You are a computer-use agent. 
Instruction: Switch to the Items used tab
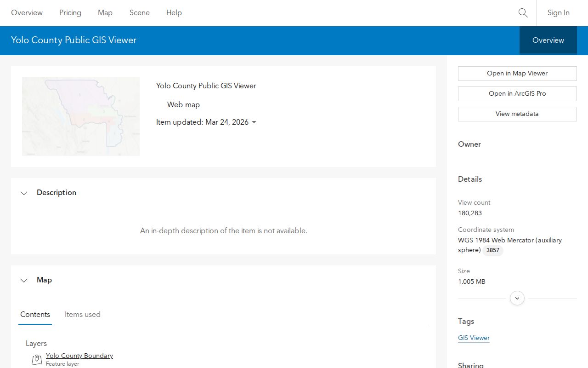coord(83,315)
